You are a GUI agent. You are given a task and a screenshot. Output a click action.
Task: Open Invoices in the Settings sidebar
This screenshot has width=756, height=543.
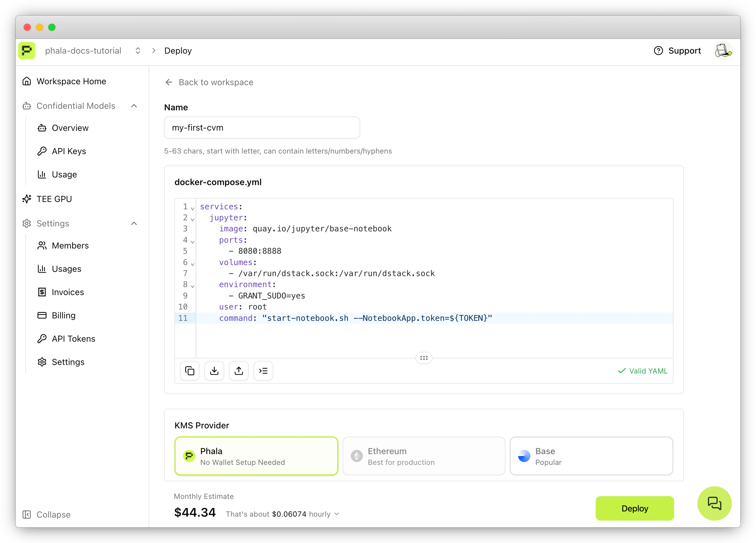[x=68, y=292]
